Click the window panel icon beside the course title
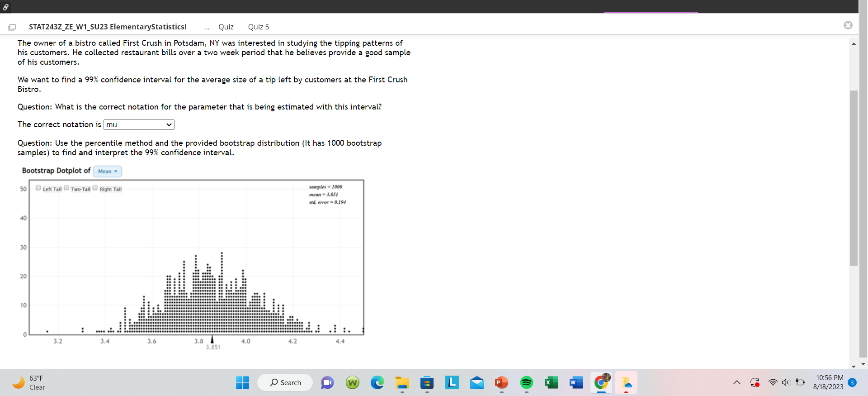Screen dimensions: 868x396 click(12, 27)
